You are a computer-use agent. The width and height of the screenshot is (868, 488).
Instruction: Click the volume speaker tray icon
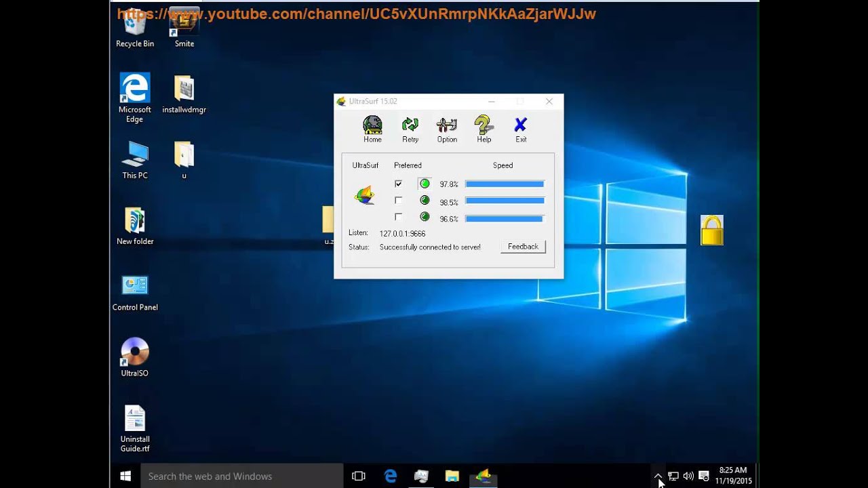point(688,476)
